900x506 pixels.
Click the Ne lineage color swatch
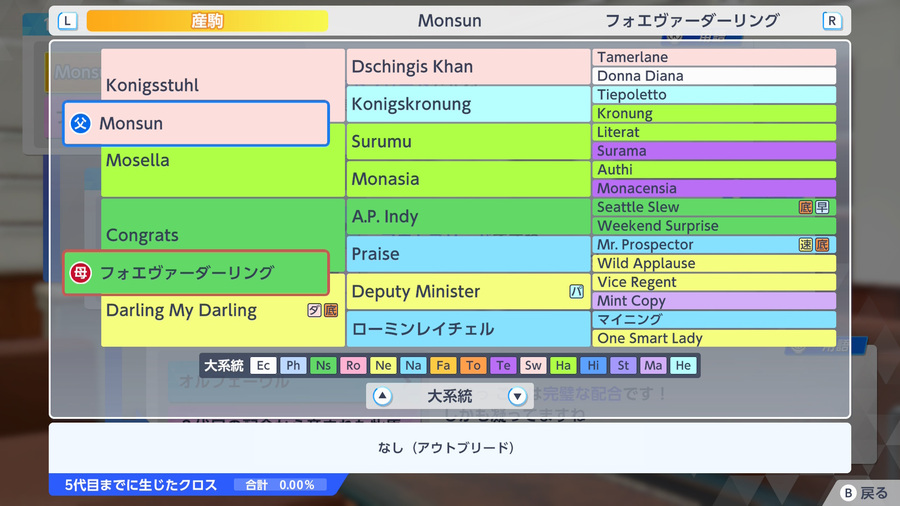[383, 365]
